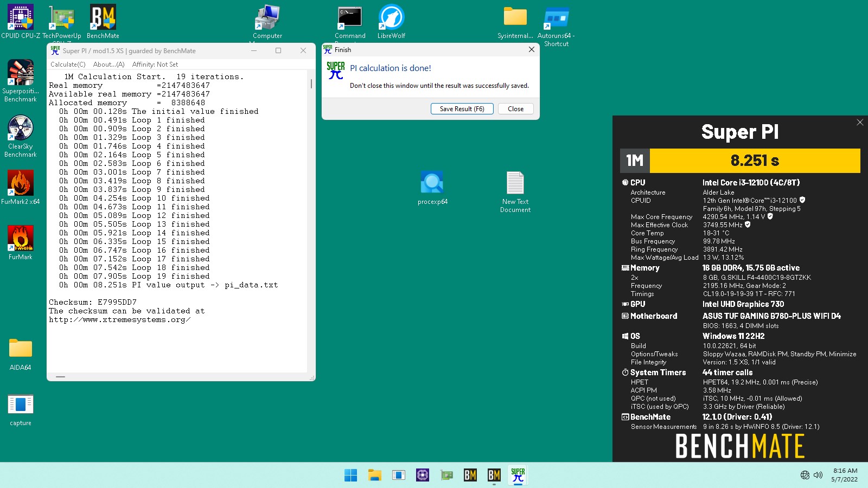
Task: Open the volume speaker tray icon
Action: pos(818,475)
